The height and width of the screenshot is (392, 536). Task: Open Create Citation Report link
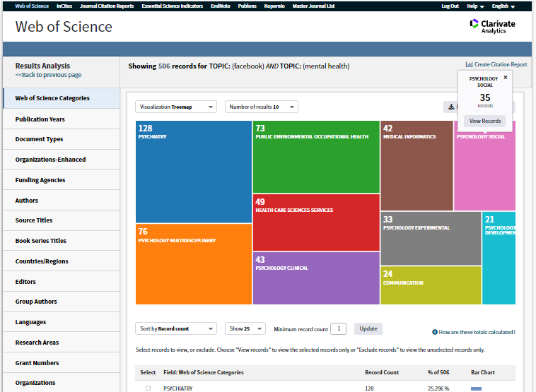click(x=501, y=64)
